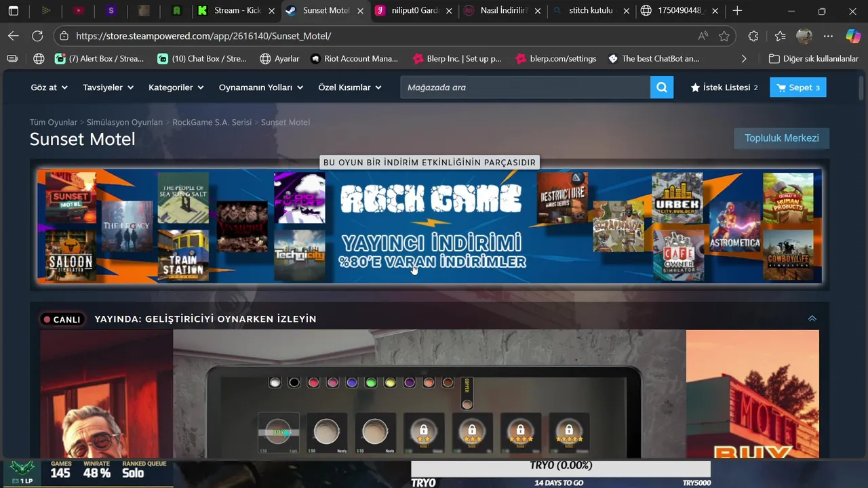868x488 pixels.
Task: Expand the Oynamanın Yolları dropdown menu
Action: 261,87
